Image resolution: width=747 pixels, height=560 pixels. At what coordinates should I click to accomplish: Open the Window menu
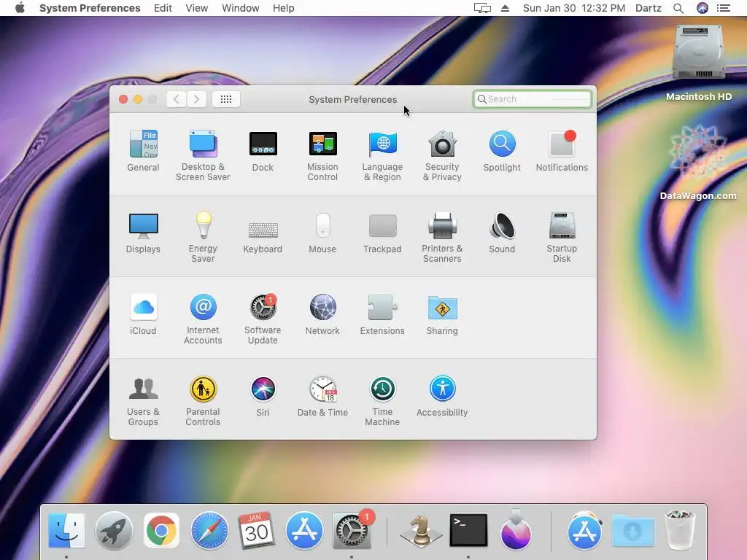tap(241, 8)
